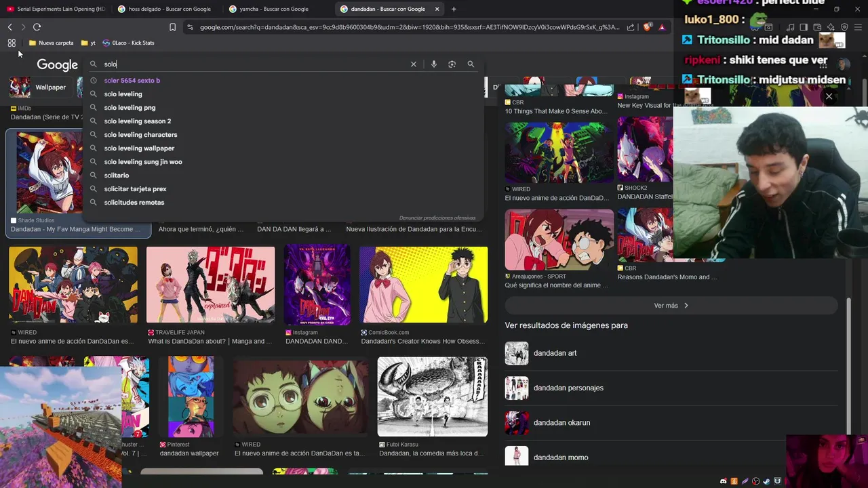The width and height of the screenshot is (868, 488).
Task: Open ComicBook.com Dandadan's Creator thumbnail
Action: point(424,285)
